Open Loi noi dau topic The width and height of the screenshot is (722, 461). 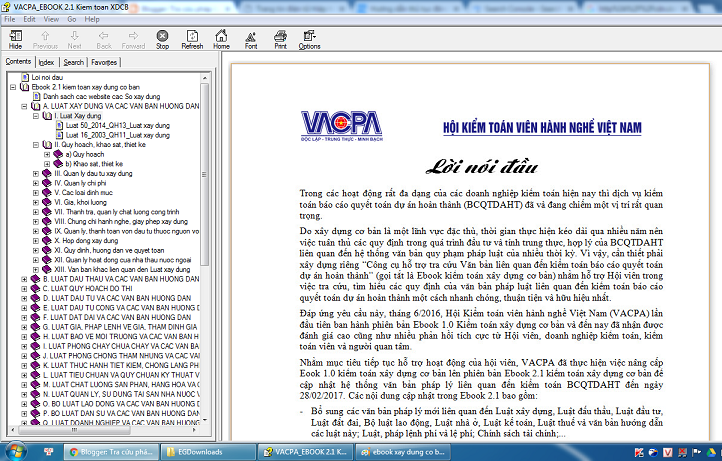[x=47, y=77]
